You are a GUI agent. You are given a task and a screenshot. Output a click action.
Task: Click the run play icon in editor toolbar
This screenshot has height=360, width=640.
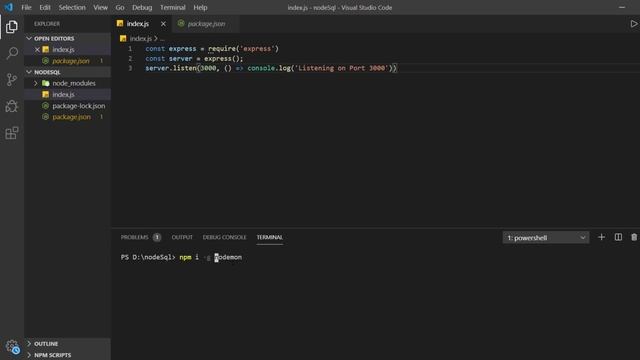point(633,24)
